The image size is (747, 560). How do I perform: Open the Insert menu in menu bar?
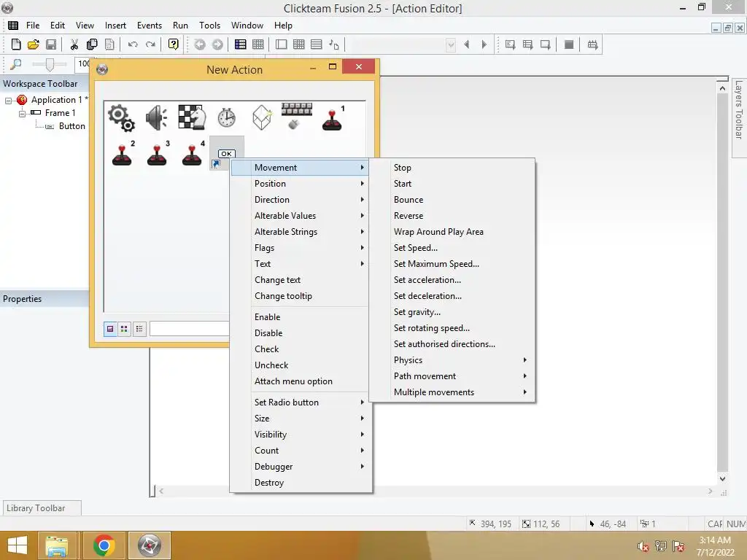coord(115,26)
